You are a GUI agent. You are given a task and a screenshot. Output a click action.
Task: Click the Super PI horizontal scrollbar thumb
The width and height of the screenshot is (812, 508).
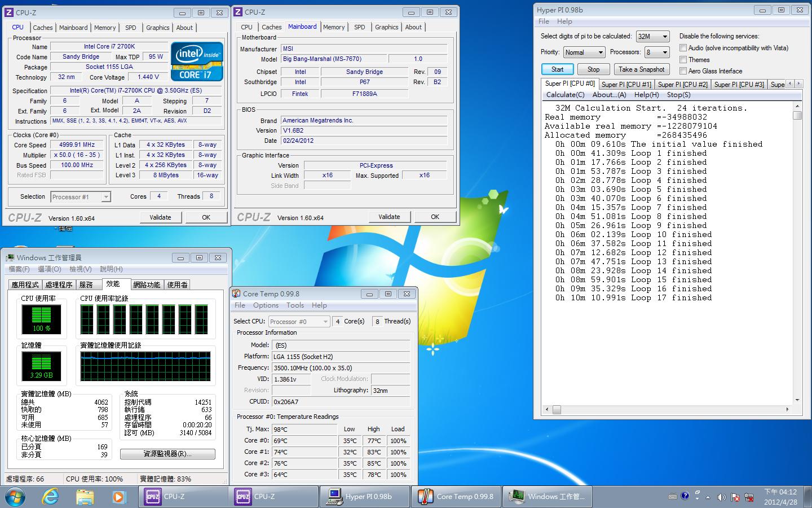pyautogui.click(x=557, y=409)
